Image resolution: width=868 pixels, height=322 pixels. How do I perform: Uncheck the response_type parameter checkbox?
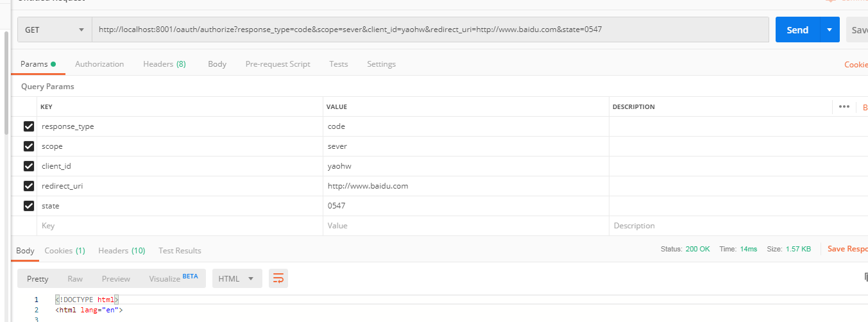click(28, 126)
